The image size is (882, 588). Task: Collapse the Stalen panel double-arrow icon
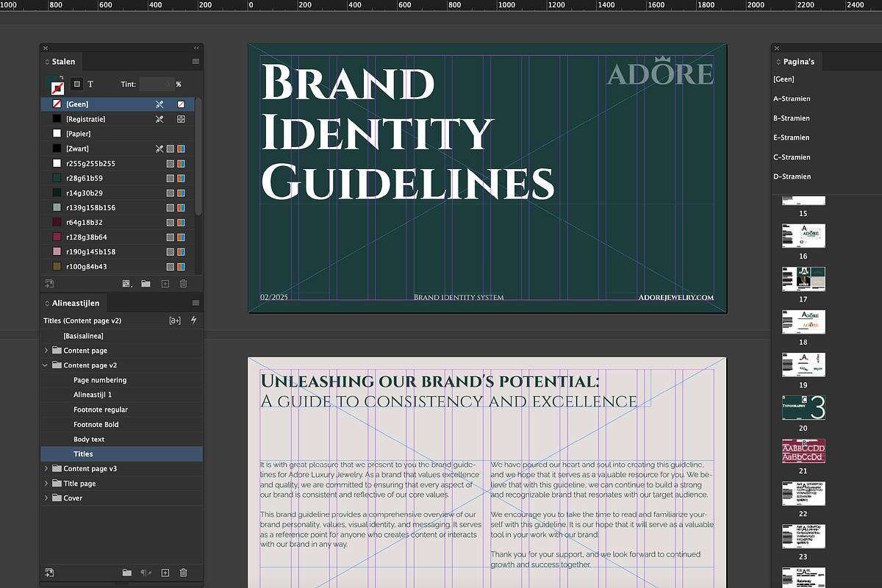[196, 48]
